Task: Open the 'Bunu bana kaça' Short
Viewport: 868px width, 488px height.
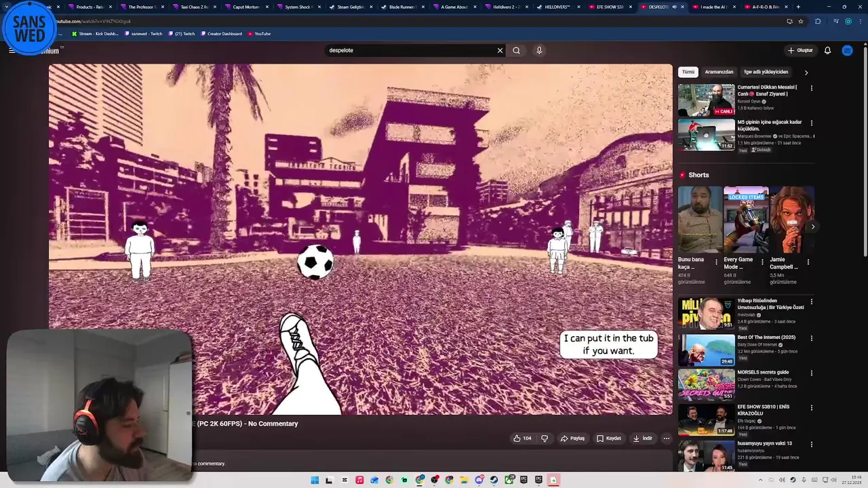Action: tap(700, 220)
